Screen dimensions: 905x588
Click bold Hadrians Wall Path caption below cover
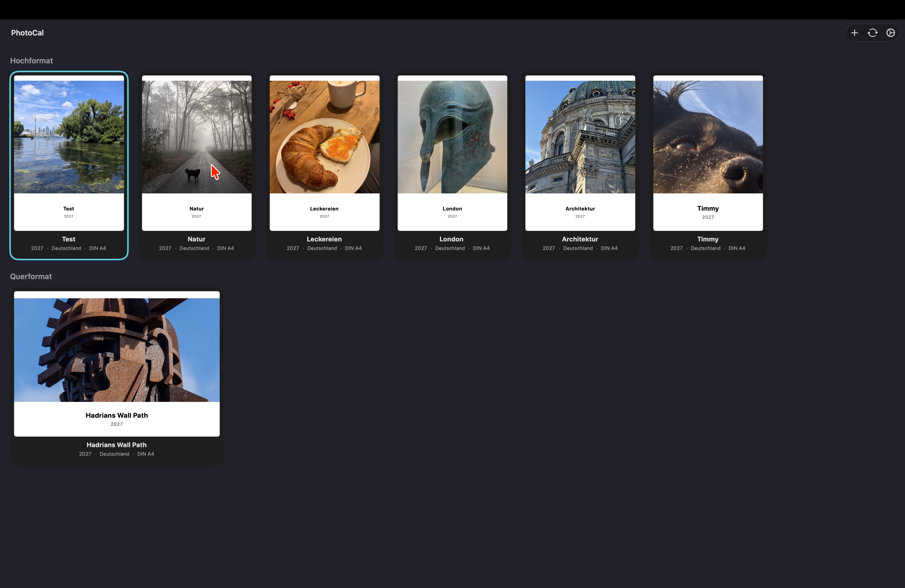(x=116, y=445)
